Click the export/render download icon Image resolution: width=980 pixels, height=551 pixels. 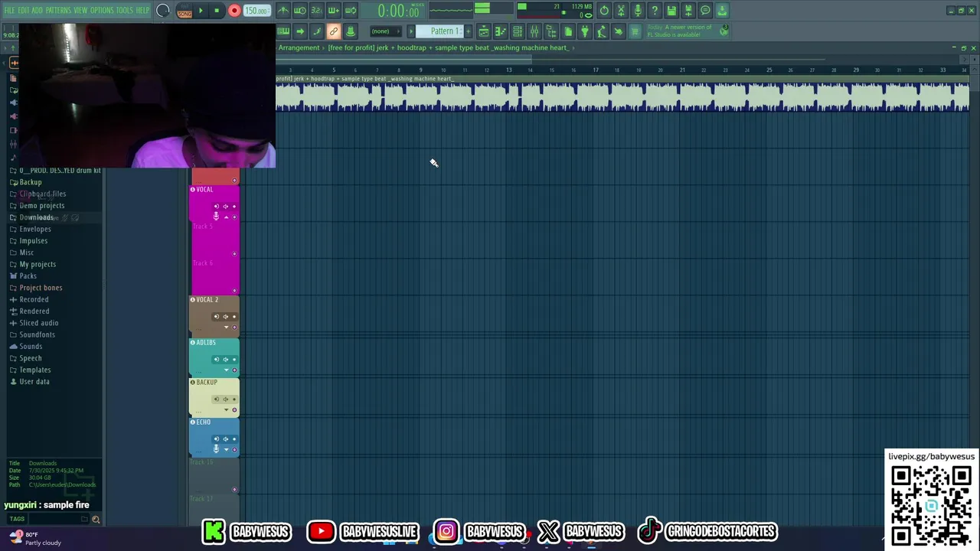pyautogui.click(x=722, y=11)
